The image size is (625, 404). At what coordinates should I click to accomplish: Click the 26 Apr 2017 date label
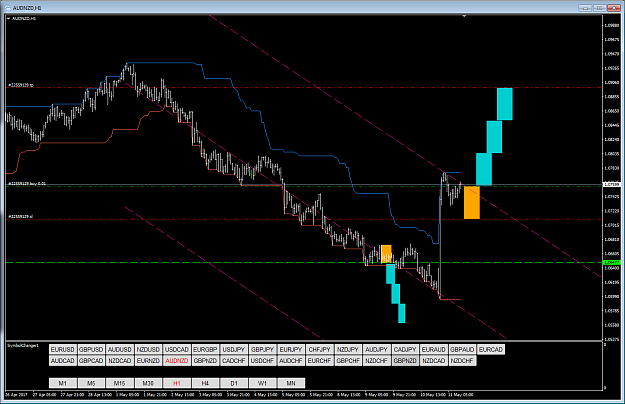[x=17, y=395]
